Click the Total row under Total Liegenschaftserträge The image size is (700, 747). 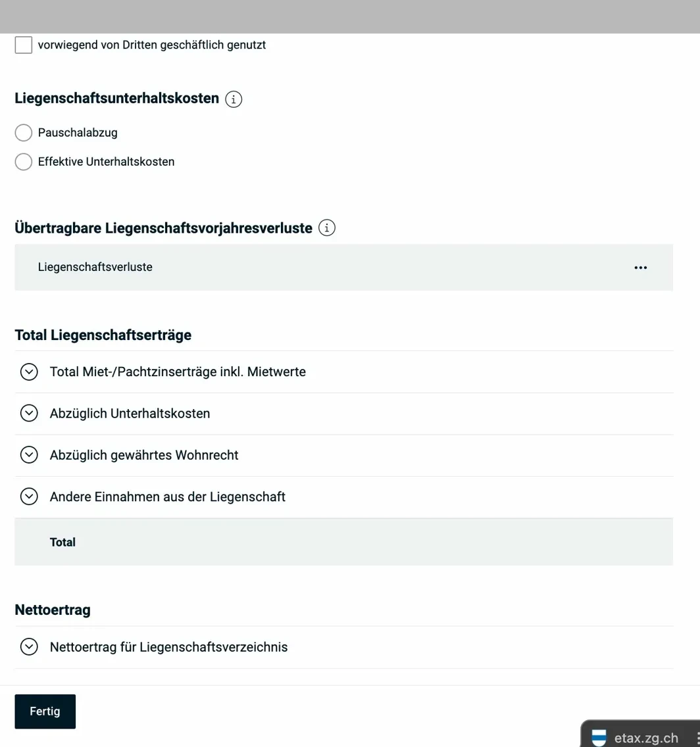tap(63, 542)
